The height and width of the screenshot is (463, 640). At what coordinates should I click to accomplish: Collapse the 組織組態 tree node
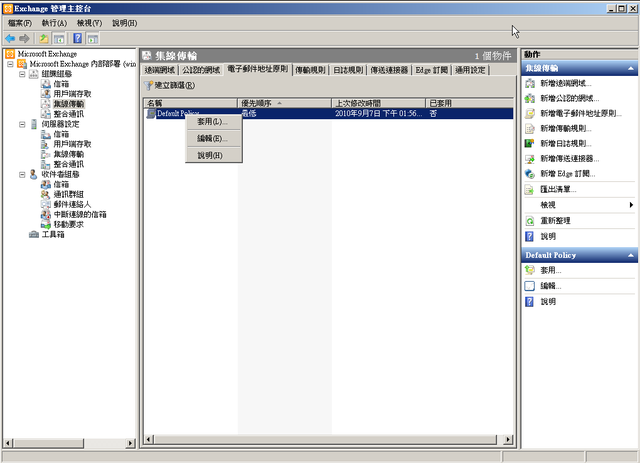(22, 74)
